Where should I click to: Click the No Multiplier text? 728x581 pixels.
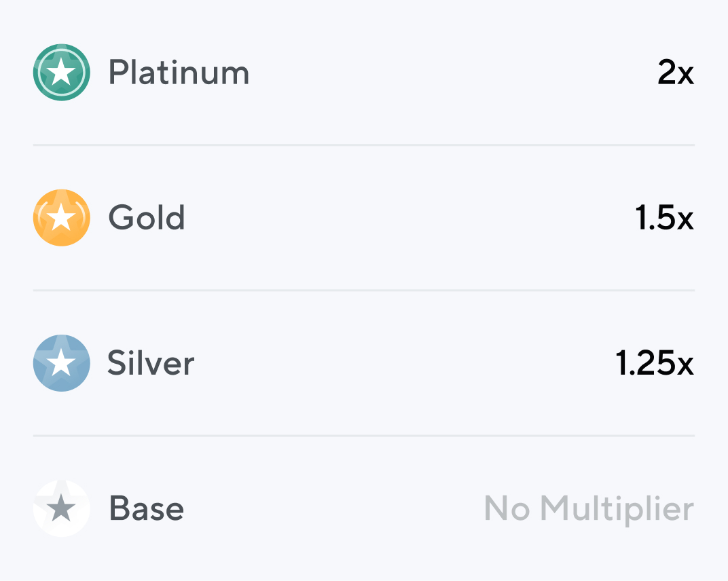589,508
